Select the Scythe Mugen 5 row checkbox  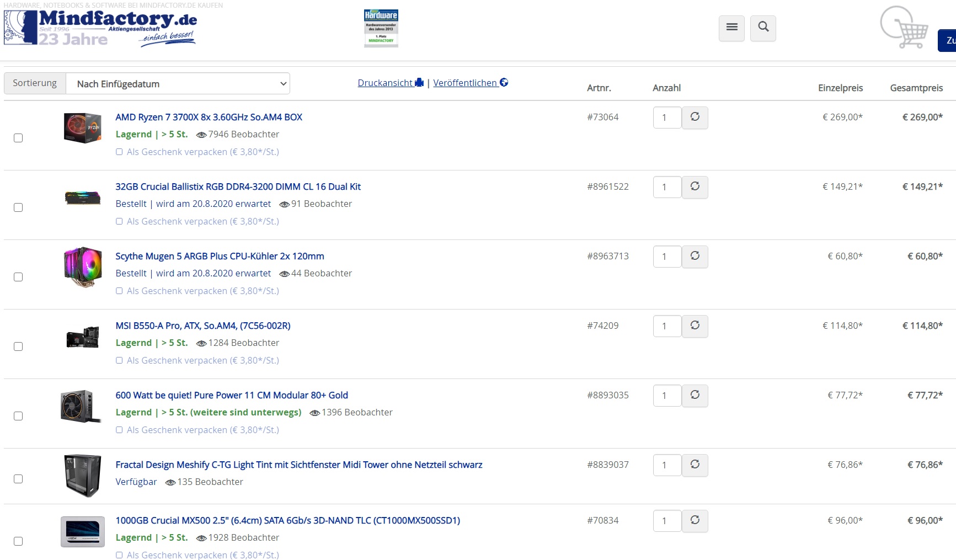point(18,277)
